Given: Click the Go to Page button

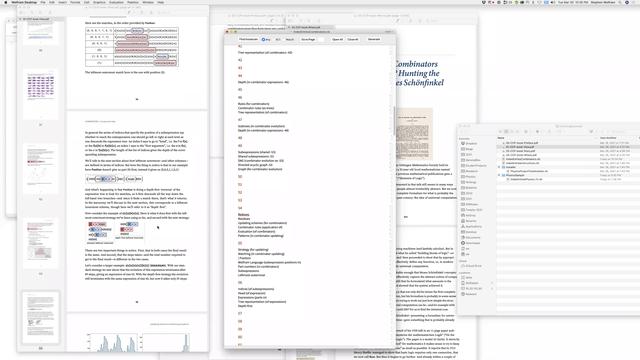Looking at the screenshot, I should 308,40.
